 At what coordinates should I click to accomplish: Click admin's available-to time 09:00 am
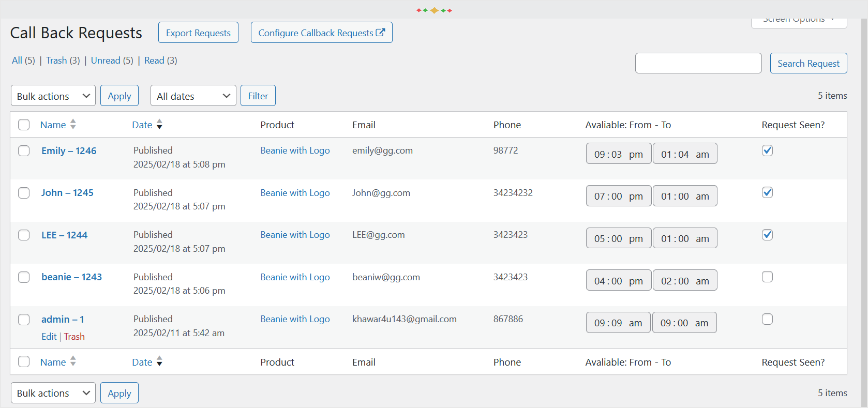[684, 323]
